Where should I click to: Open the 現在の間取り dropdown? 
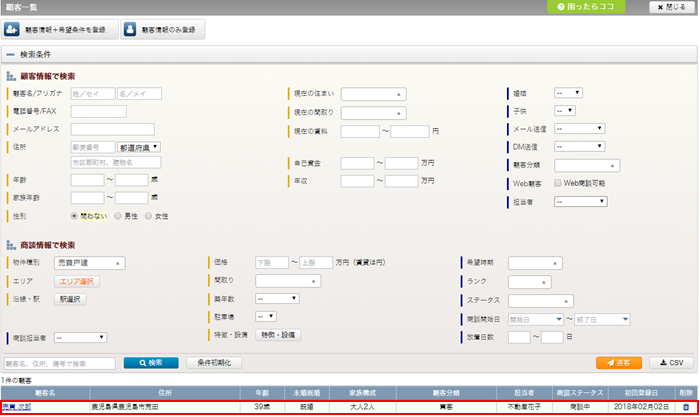[374, 113]
